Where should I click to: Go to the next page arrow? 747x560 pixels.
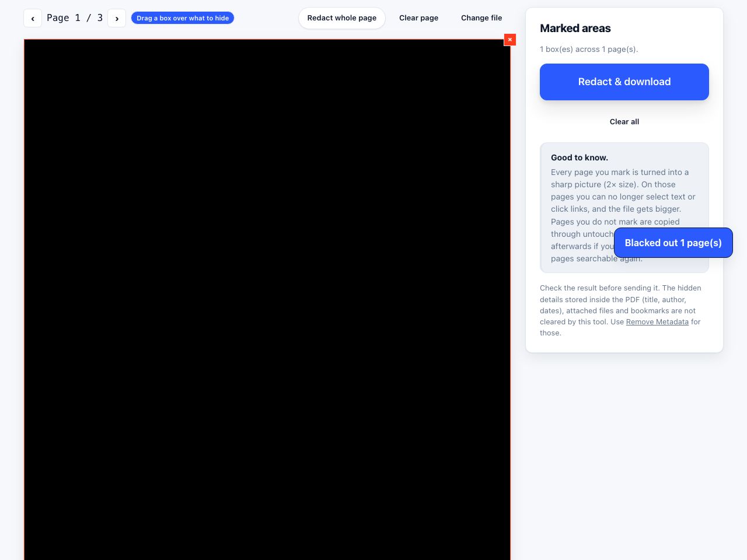click(117, 18)
